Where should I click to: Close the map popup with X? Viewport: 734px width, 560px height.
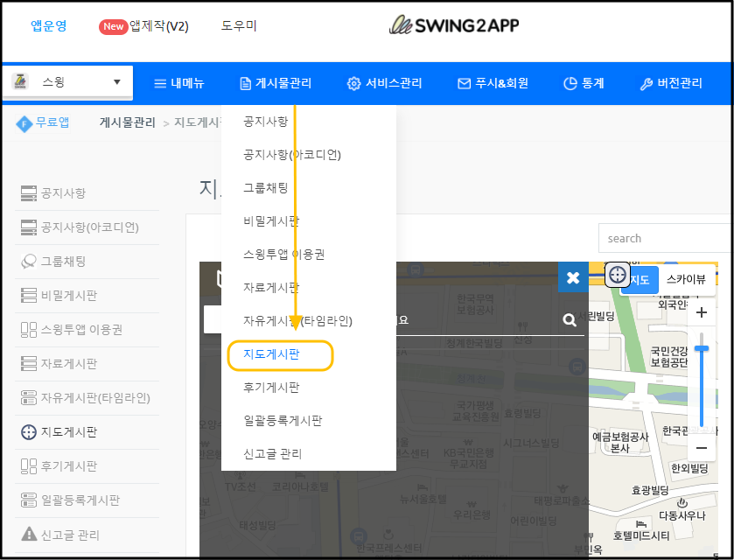coord(573,277)
